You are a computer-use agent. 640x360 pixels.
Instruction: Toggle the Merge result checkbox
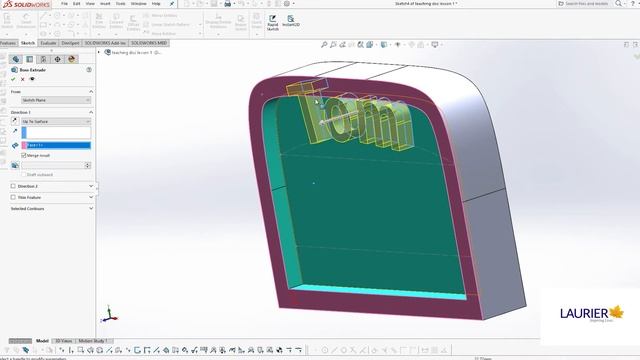pyautogui.click(x=24, y=156)
